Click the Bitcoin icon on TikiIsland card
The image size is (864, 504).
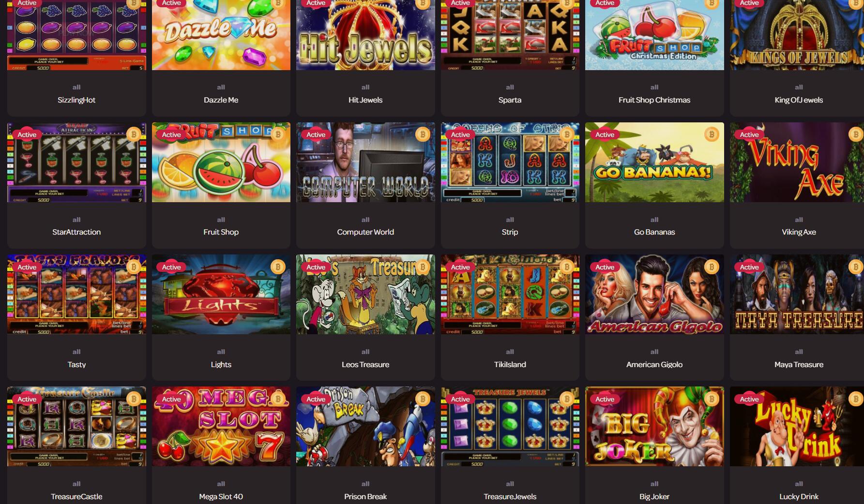pyautogui.click(x=567, y=267)
